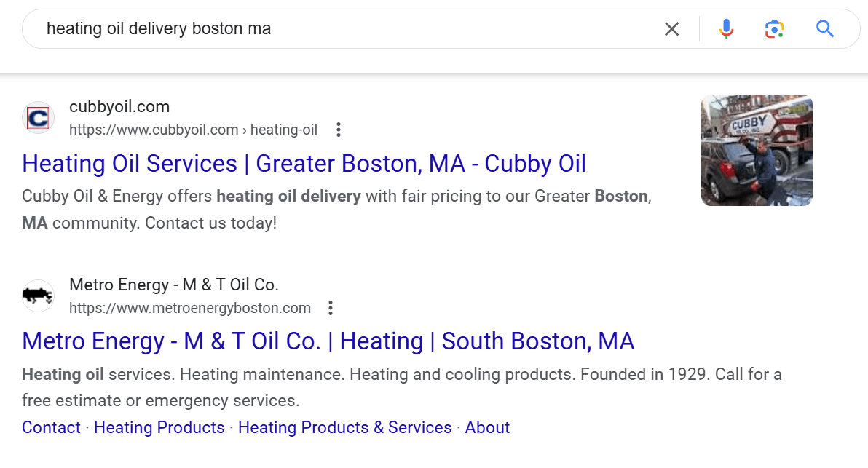Click the Metro Energy favicon logo
This screenshot has width=868, height=468.
click(38, 296)
